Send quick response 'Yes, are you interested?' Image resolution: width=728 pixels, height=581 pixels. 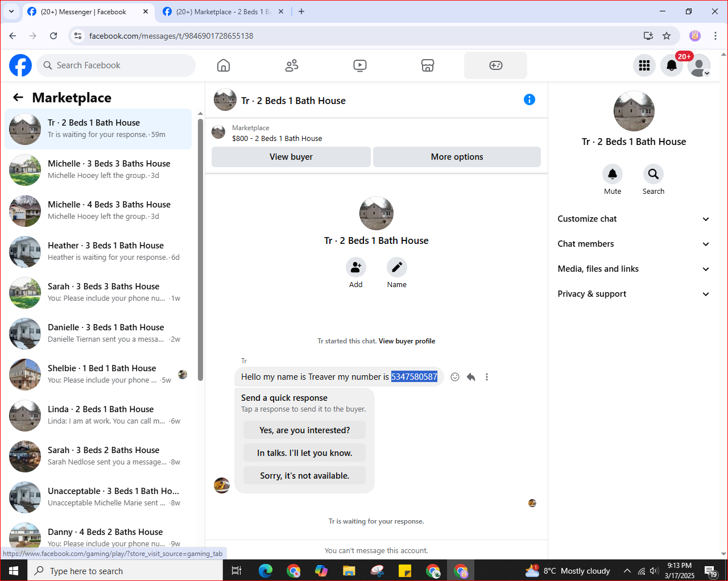(x=305, y=430)
